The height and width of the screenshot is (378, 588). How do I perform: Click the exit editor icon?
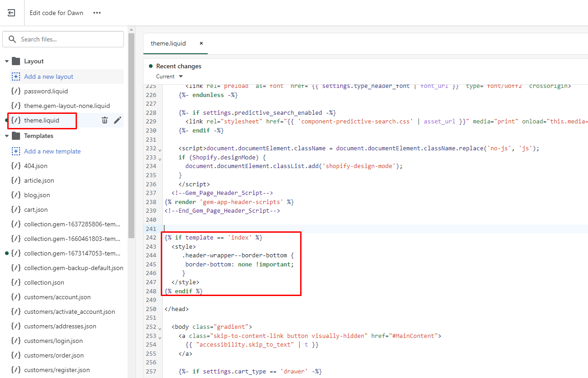pos(11,13)
